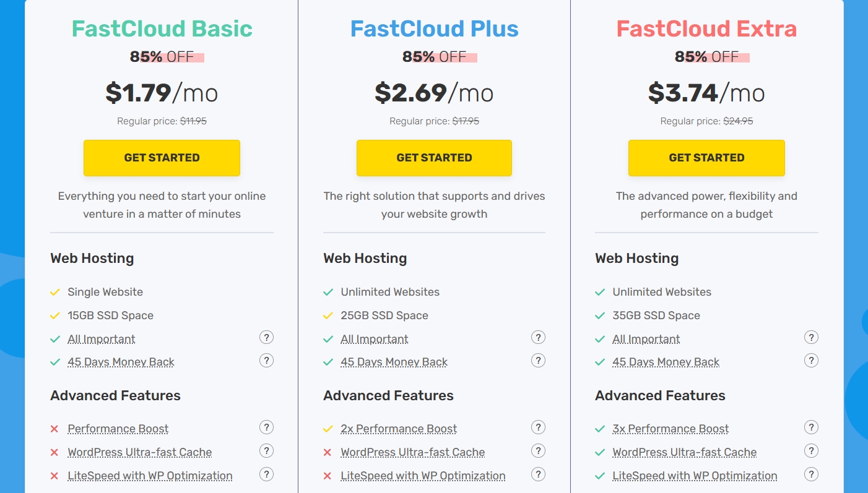This screenshot has width=868, height=493.
Task: Click help icon beside Plus LiteSpeed with WP Optimization
Action: 539,474
